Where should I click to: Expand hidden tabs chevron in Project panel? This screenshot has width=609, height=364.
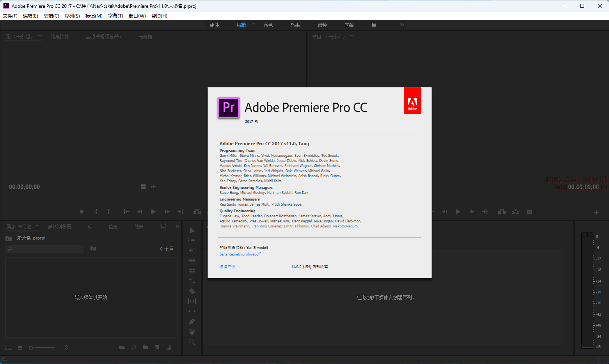pos(178,226)
